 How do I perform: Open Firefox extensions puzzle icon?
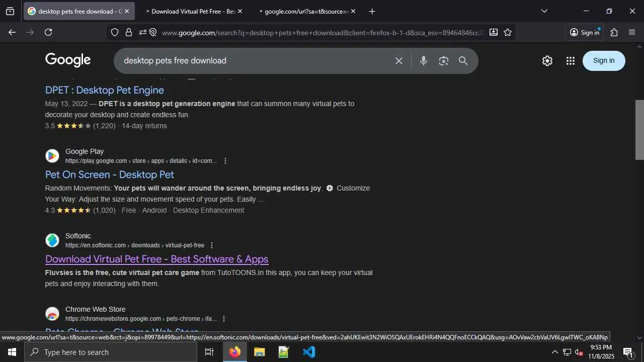point(614,32)
